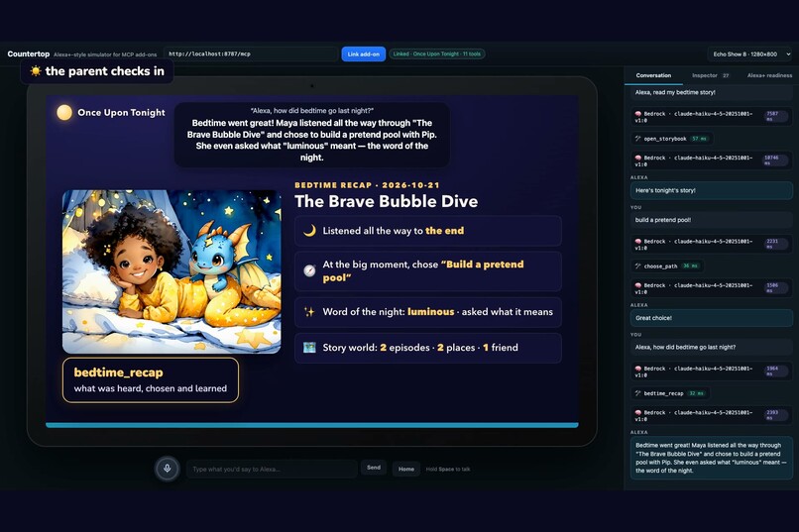Click the 'Great choice!' Alexa message
Screen dimensions: 799x532
tap(712, 318)
